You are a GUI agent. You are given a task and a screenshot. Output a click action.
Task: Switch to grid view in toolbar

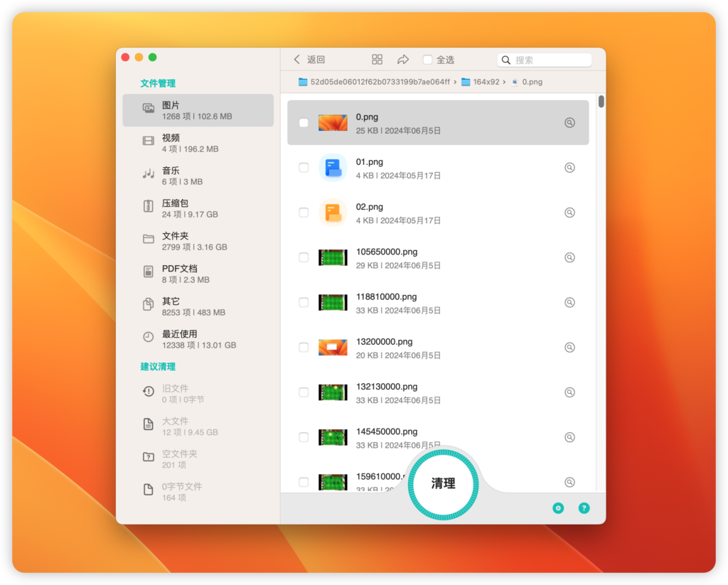[x=377, y=59]
